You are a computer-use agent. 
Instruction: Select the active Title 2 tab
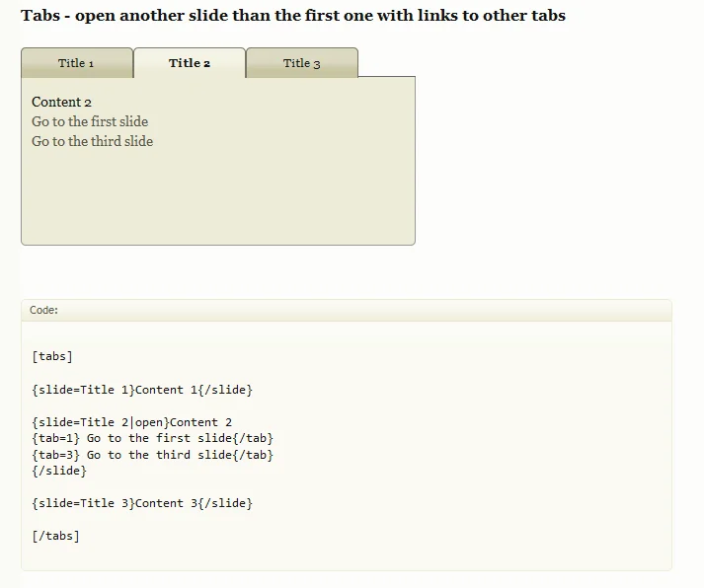[x=190, y=63]
